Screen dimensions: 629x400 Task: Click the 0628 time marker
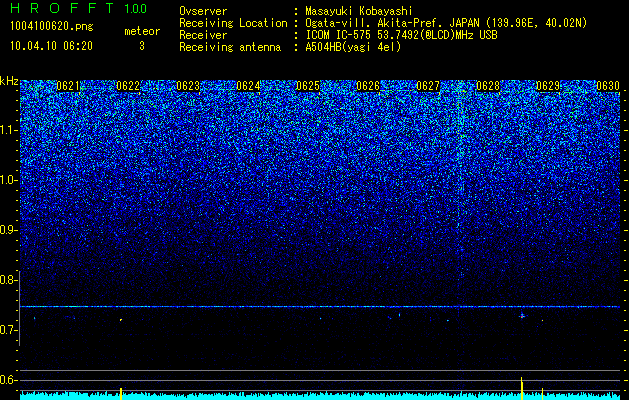488,86
